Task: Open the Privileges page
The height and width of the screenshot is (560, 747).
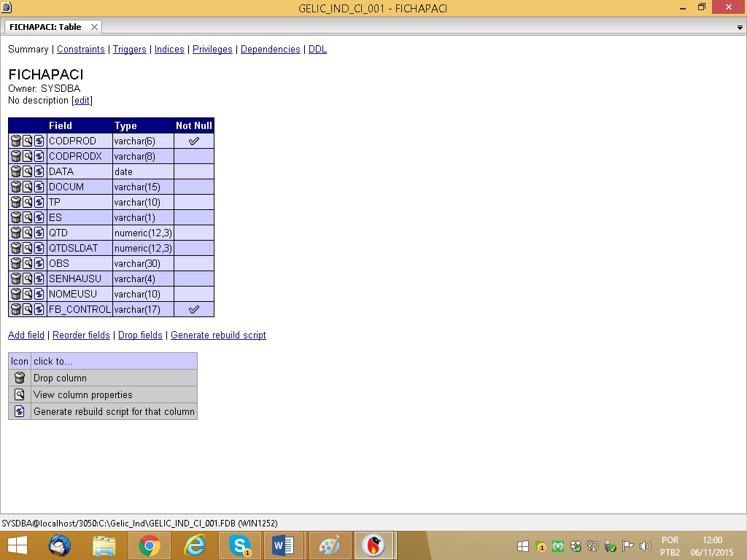Action: click(212, 49)
